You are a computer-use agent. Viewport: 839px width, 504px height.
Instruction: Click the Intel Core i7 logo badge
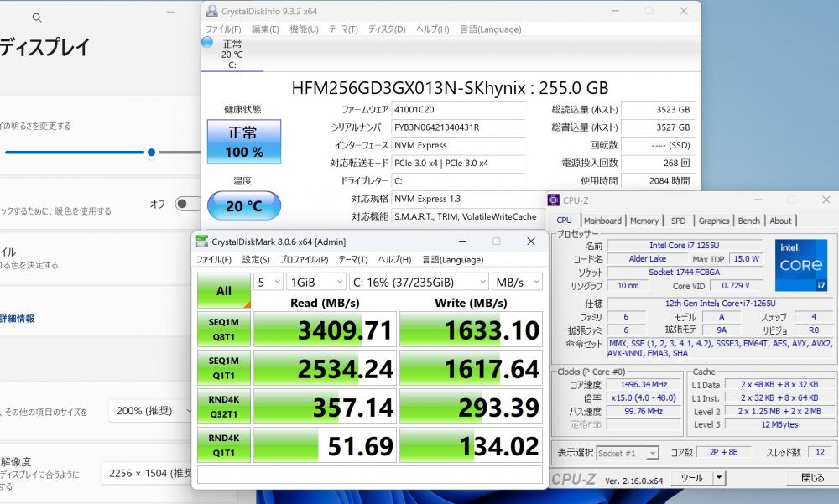pos(800,264)
